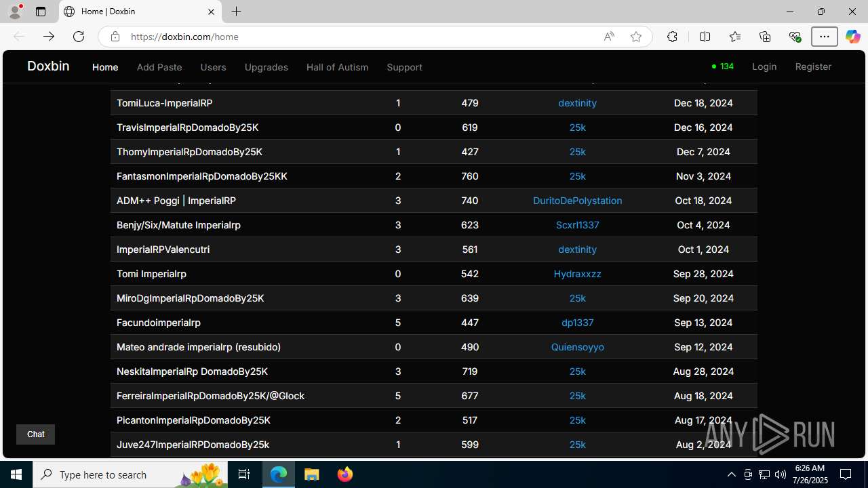The height and width of the screenshot is (488, 868).
Task: Click the taskbar clock showing 6:26 AM
Action: pos(810,474)
